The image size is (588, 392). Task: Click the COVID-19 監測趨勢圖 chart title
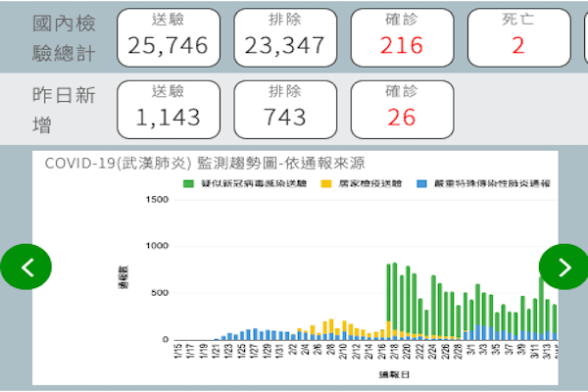tap(204, 163)
